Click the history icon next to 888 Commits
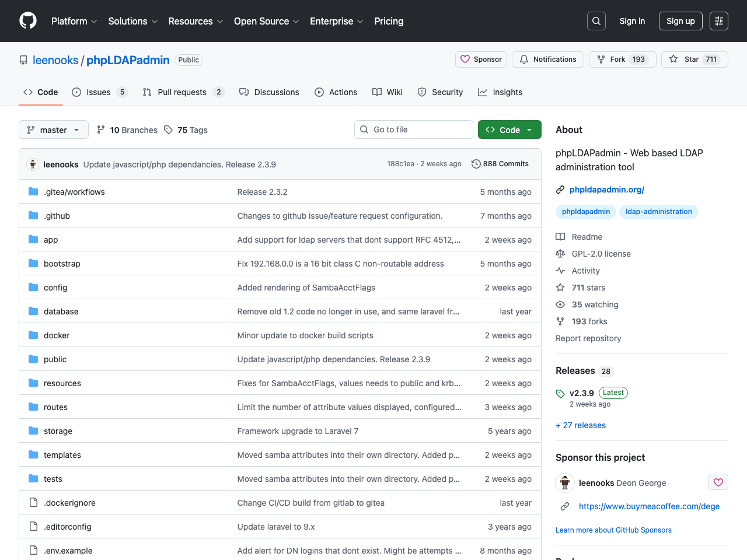The image size is (747, 560). [475, 164]
